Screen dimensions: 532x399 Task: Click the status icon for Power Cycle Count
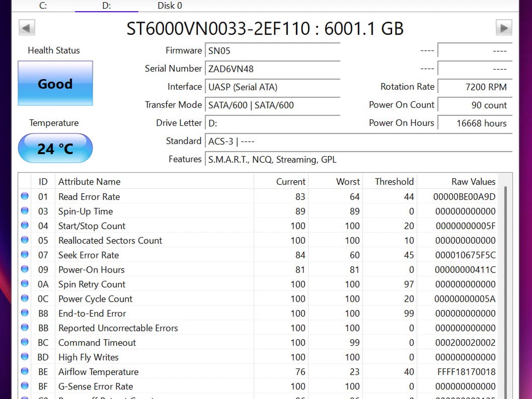point(25,298)
